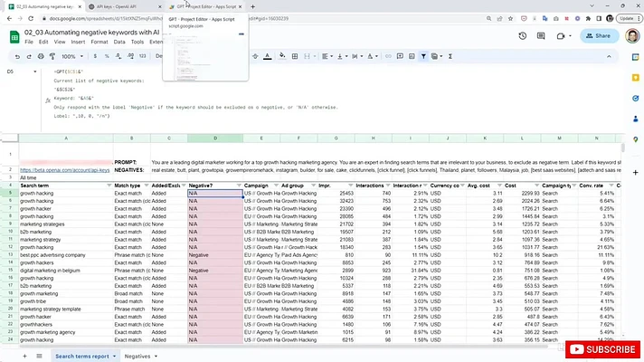
Task: Open the Format menu
Action: tap(99, 42)
